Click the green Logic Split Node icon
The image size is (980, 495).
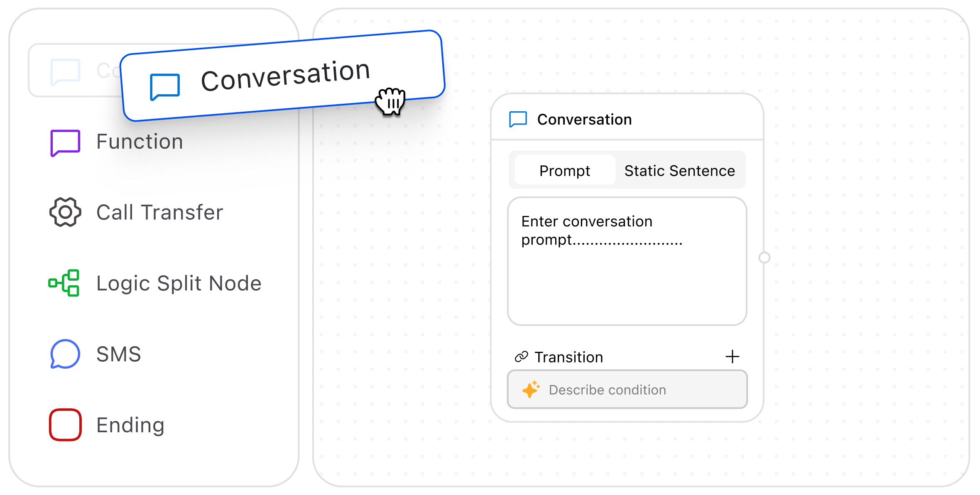coord(64,283)
